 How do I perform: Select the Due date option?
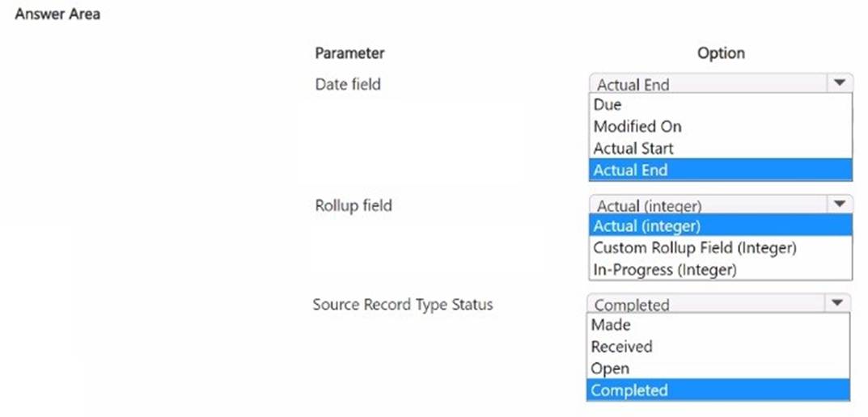tap(608, 105)
